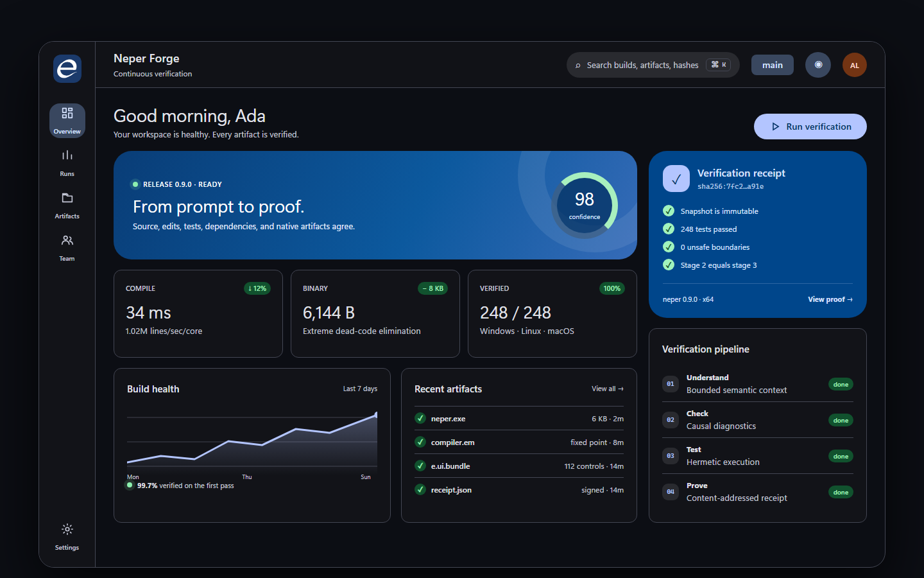Click Windows · Linux · macOS text
This screenshot has width=924, height=578.
point(527,331)
